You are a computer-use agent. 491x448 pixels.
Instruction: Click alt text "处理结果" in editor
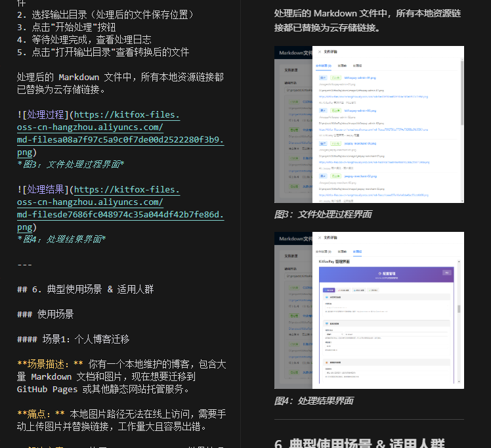click(45, 190)
